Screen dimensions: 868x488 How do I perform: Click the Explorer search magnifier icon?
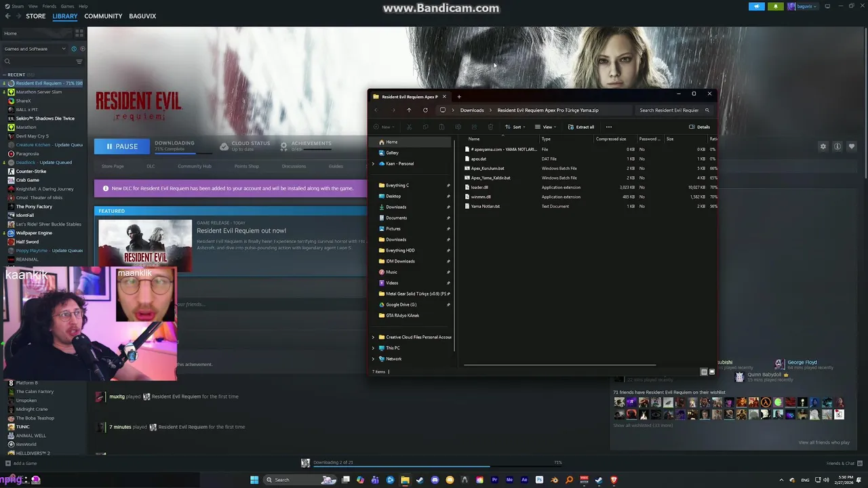[707, 110]
